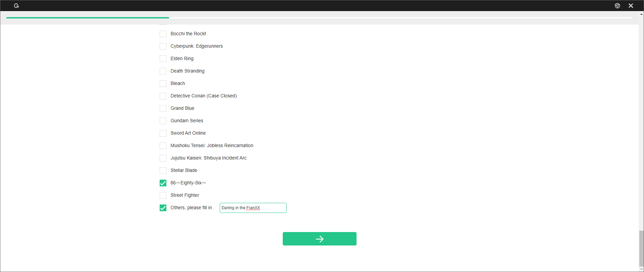
Task: Click the green survey progress bar
Action: click(x=88, y=17)
